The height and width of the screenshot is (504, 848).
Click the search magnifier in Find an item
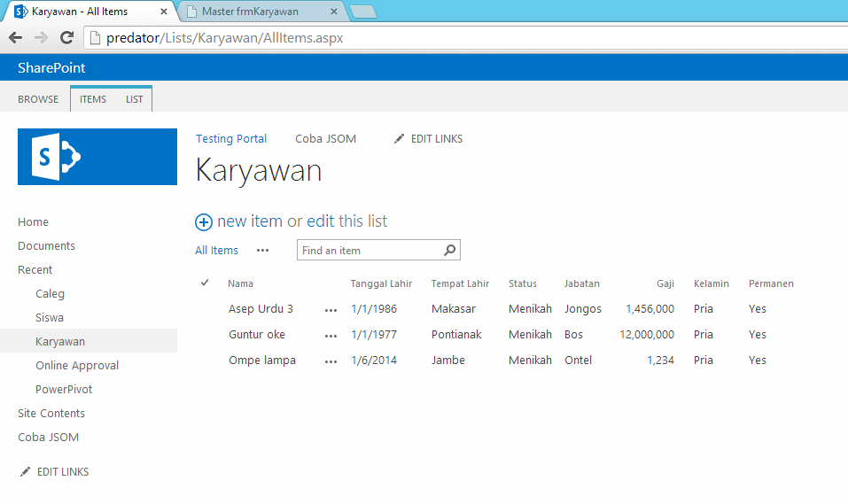(x=450, y=251)
